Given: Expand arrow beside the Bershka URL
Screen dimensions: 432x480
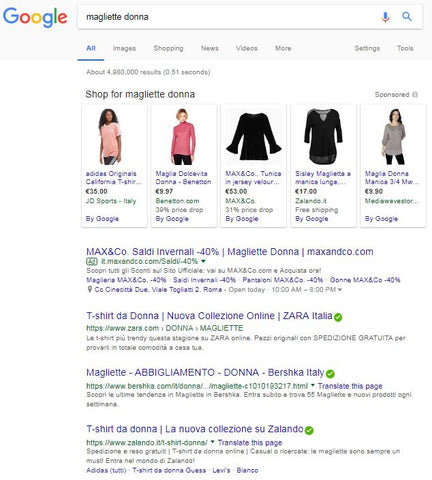Looking at the screenshot, I should pyautogui.click(x=313, y=385).
